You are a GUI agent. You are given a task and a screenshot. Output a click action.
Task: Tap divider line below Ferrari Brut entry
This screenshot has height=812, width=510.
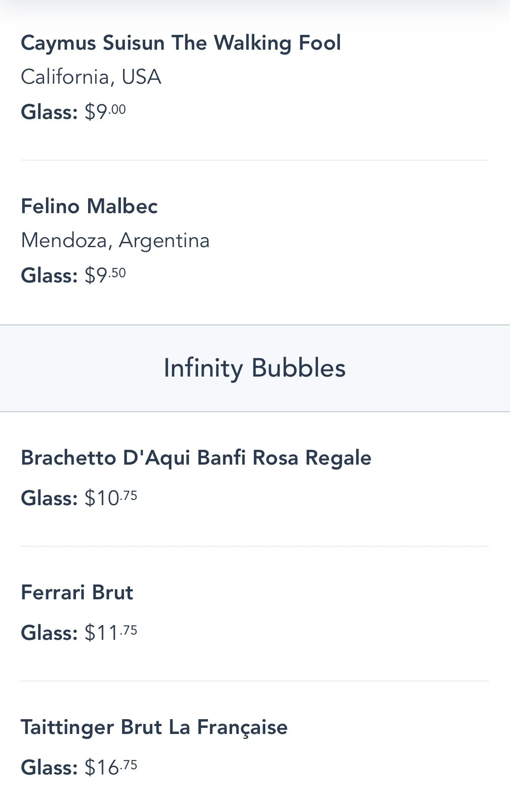pos(255,681)
